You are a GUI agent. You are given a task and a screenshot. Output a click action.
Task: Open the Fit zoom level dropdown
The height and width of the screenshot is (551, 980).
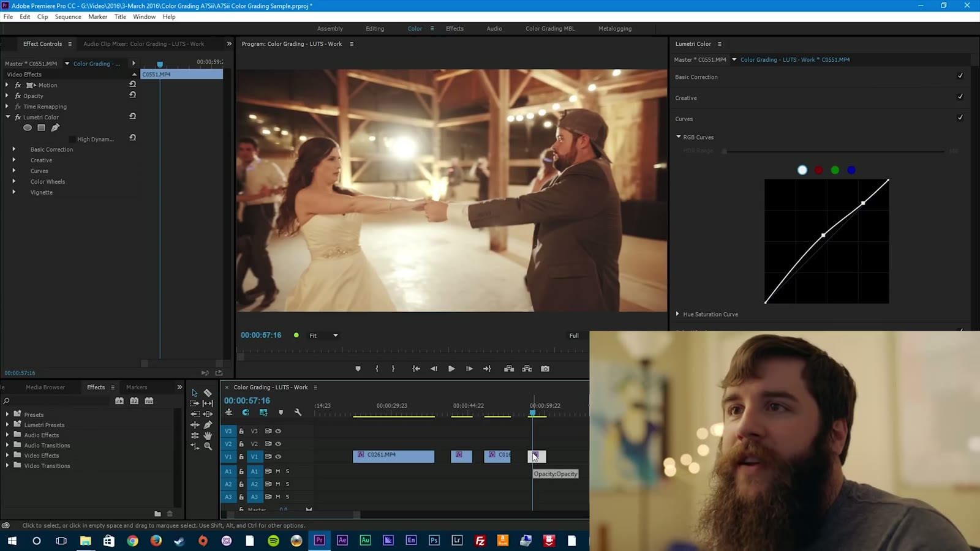[x=323, y=335]
